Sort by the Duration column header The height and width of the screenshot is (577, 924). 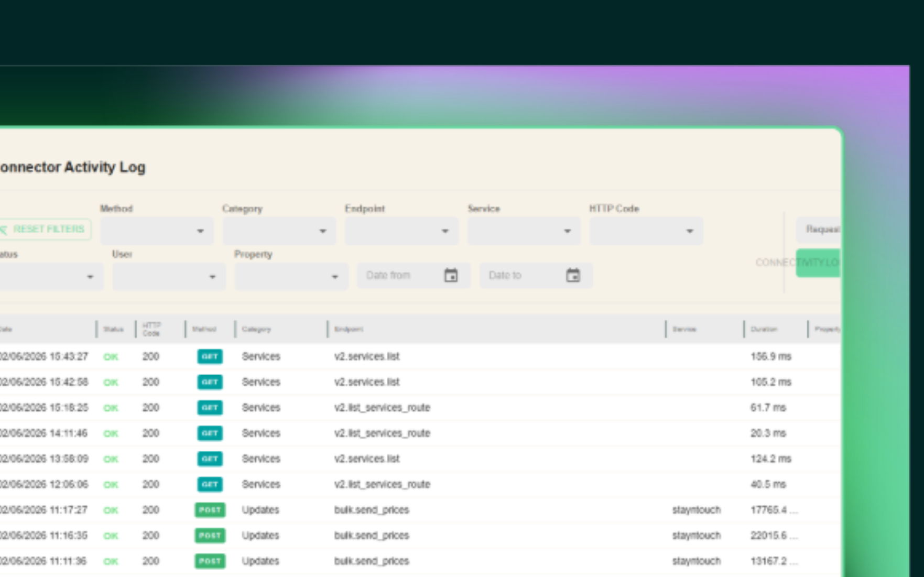tap(764, 329)
